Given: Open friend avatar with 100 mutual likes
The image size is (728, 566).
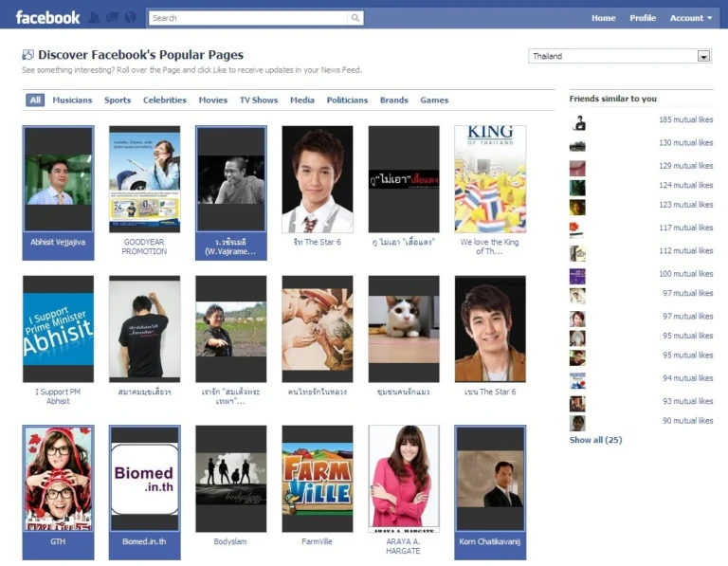Looking at the screenshot, I should pos(577,276).
